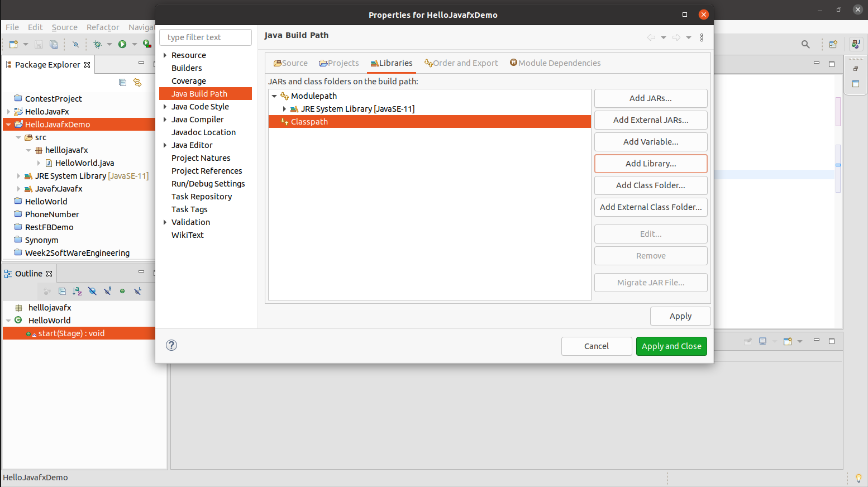This screenshot has height=487, width=868.
Task: Click the Save All toolbar icon
Action: [x=54, y=44]
